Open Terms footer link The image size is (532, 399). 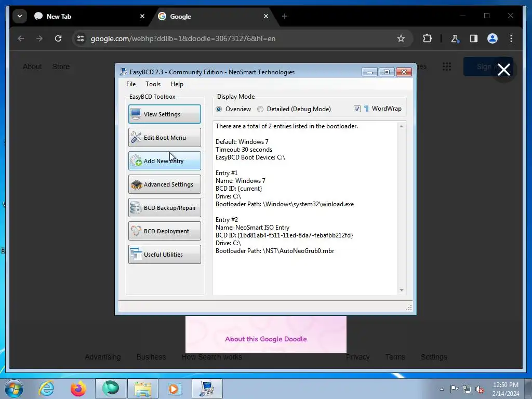tap(395, 357)
